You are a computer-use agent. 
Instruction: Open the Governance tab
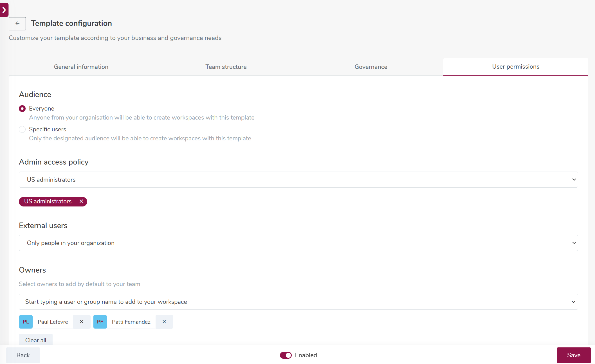point(371,67)
